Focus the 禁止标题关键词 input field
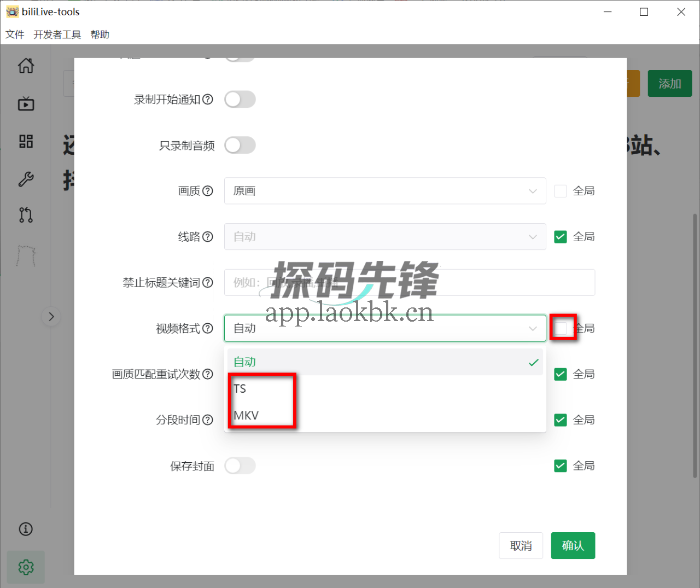700x588 pixels. [x=410, y=282]
